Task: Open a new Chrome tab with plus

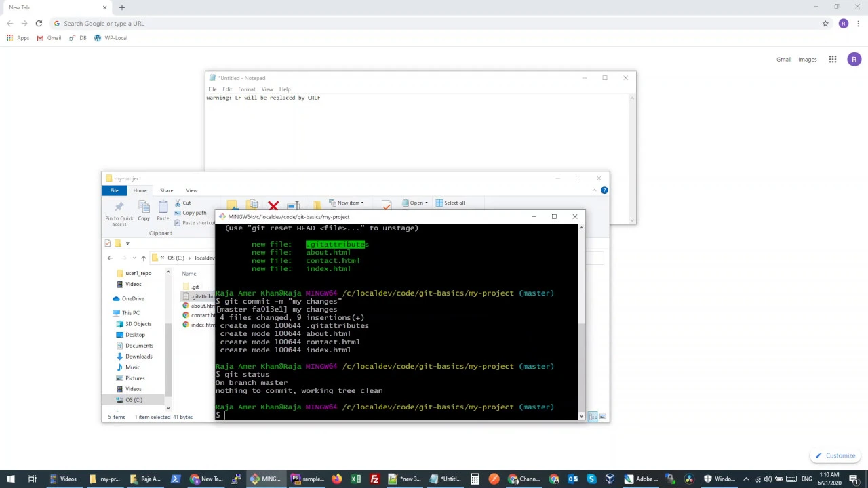Action: coord(122,7)
